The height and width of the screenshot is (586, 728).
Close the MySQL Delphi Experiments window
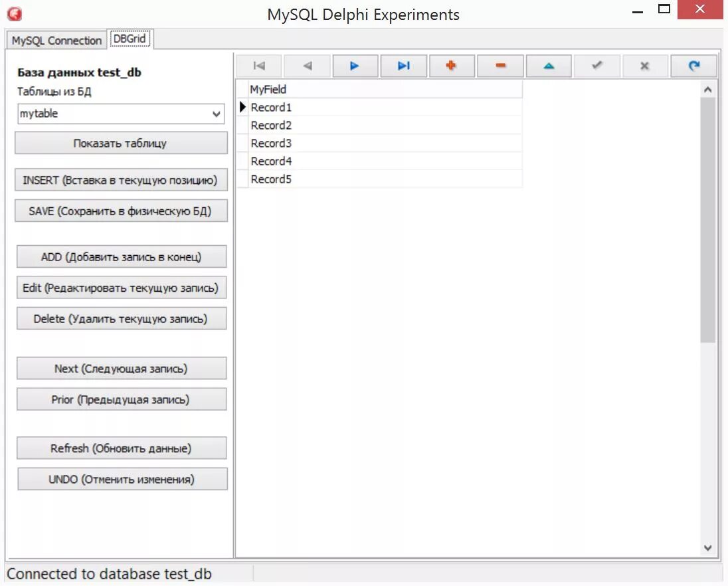click(x=699, y=9)
